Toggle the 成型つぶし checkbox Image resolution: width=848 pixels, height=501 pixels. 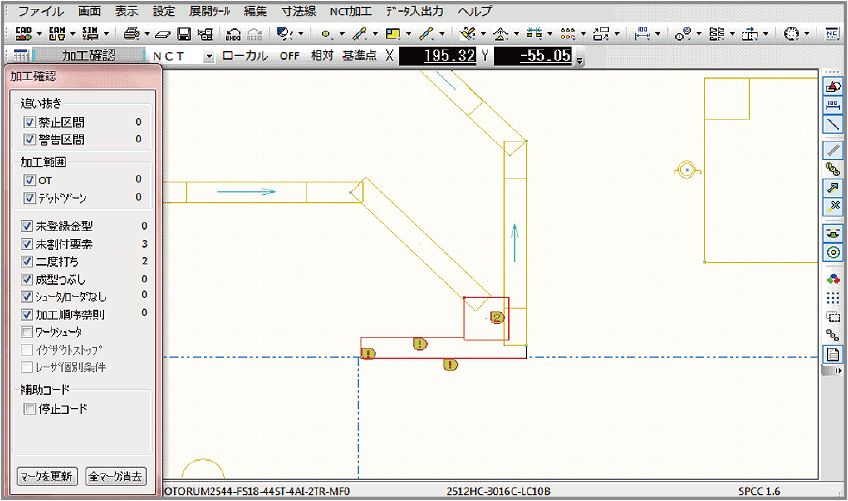pyautogui.click(x=26, y=279)
